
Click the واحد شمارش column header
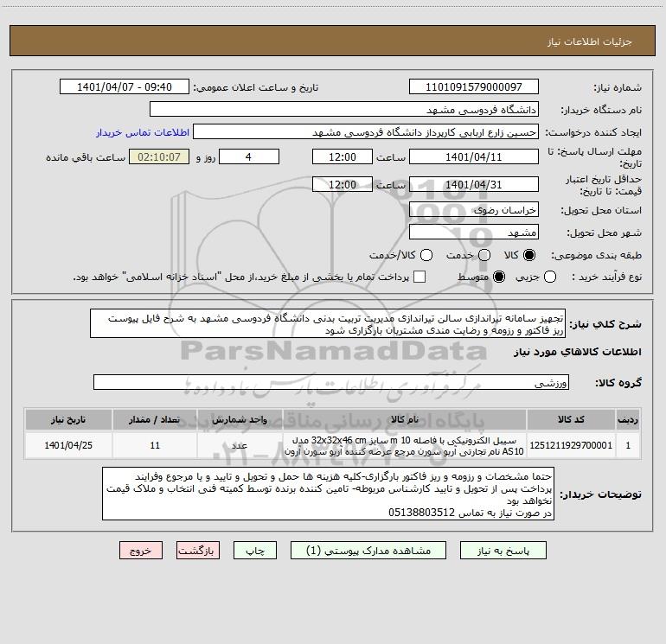pos(240,419)
